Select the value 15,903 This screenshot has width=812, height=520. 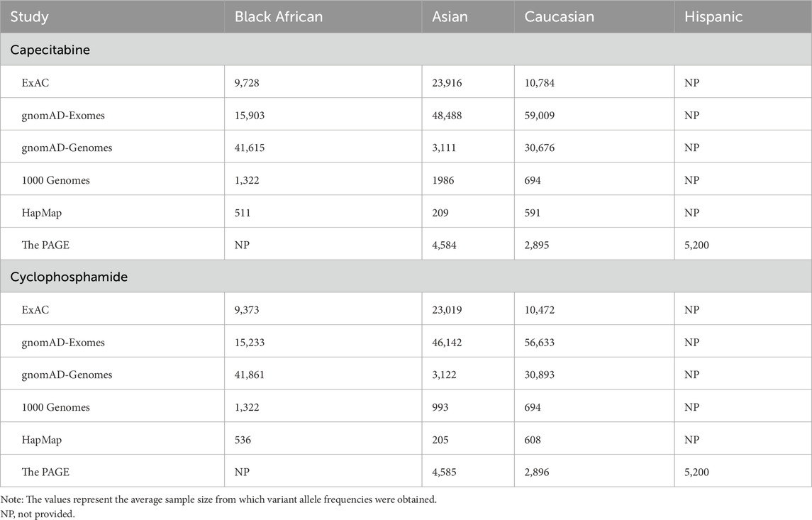click(x=250, y=116)
